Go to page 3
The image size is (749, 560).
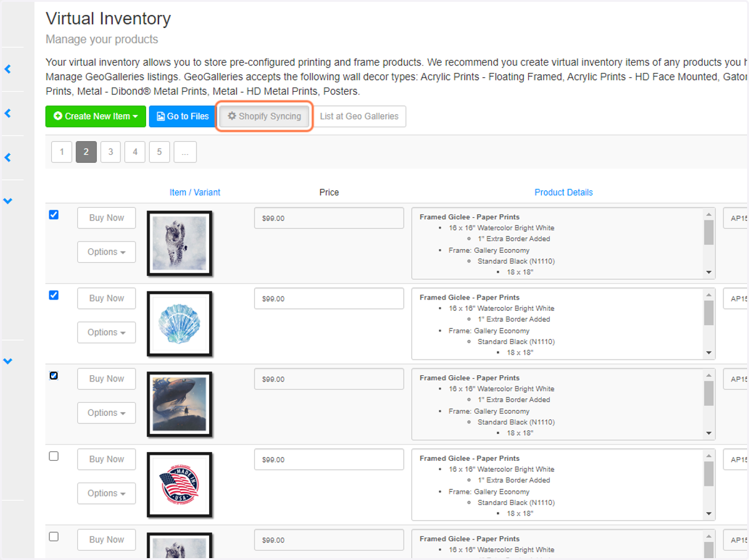point(110,152)
